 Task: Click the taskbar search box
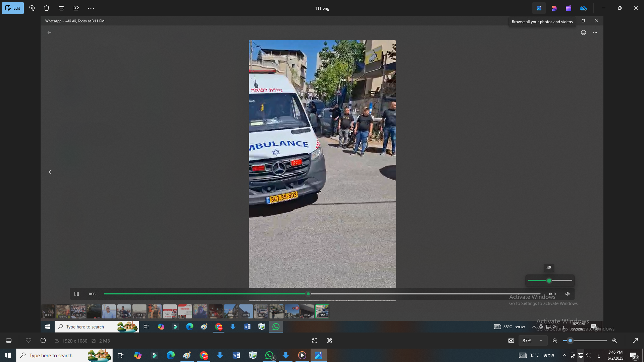(64, 355)
